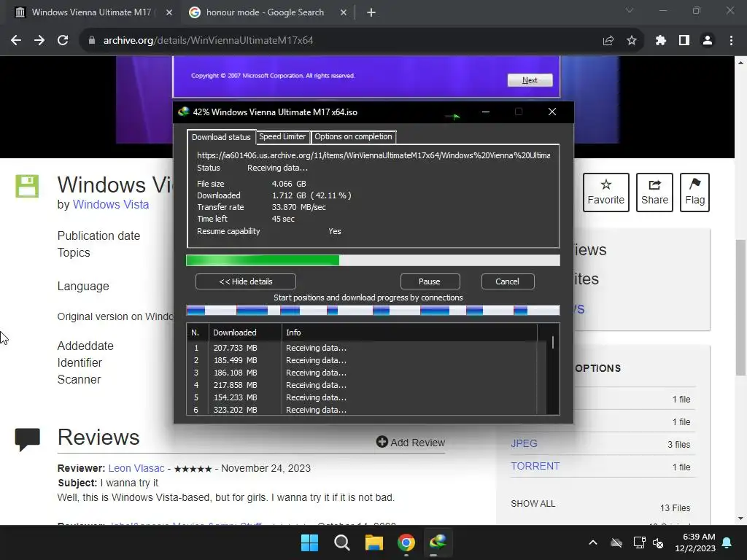
Task: Open the Chrome three-dot menu
Action: 731,41
